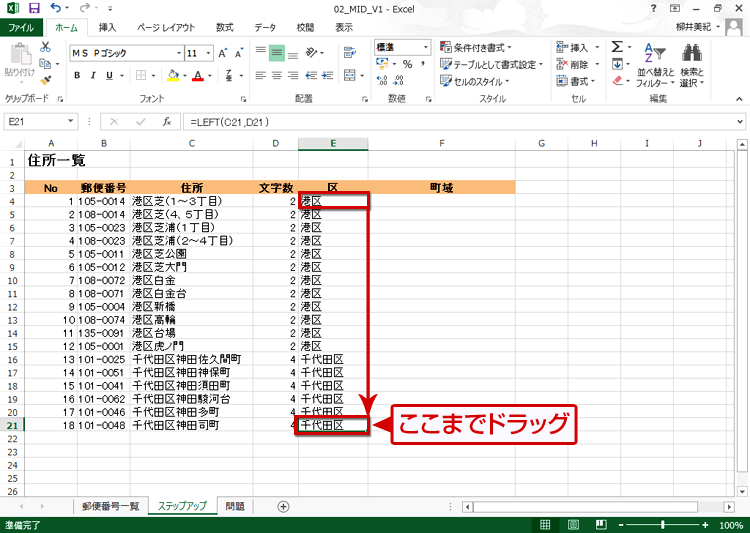Click the Merge and Center icon
Screen dimensions: 750x533
[x=350, y=75]
